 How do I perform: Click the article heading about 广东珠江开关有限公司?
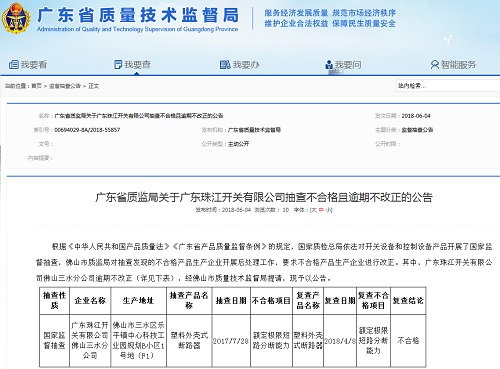(264, 197)
